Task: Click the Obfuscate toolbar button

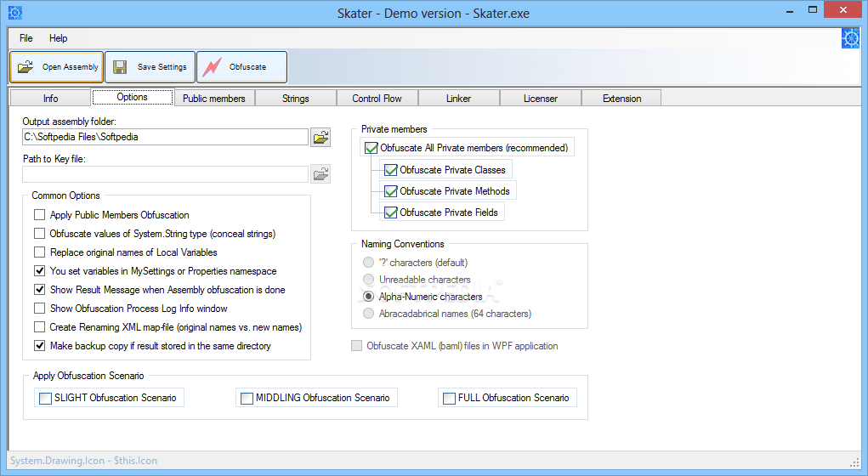Action: click(242, 67)
